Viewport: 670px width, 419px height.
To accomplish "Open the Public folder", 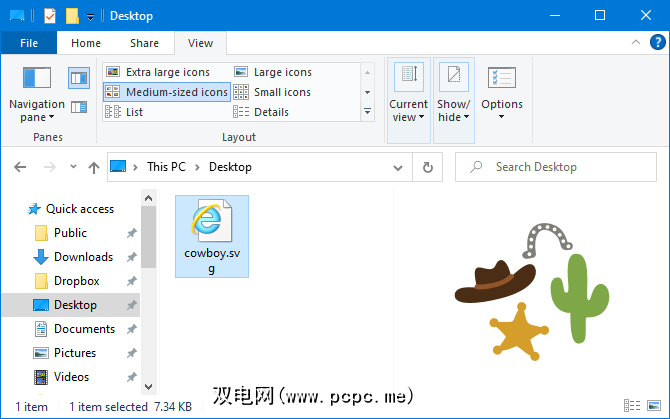I will [70, 233].
